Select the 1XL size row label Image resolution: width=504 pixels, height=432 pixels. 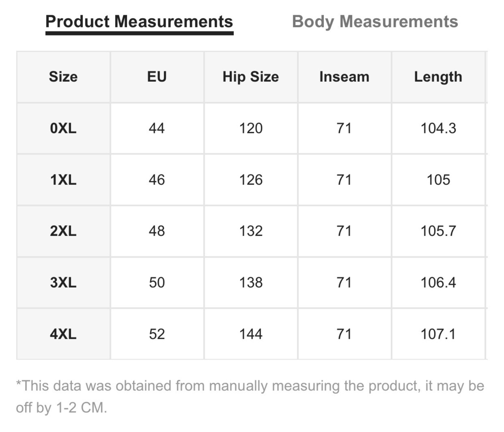tap(63, 180)
